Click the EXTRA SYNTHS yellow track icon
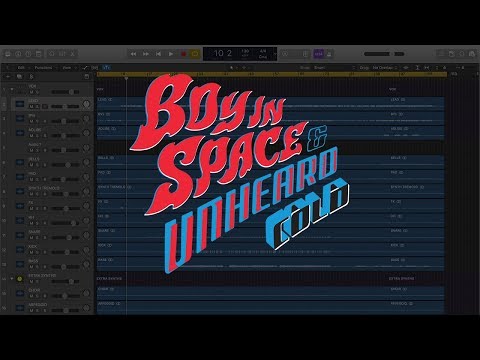The width and height of the screenshot is (480, 360). point(20,279)
